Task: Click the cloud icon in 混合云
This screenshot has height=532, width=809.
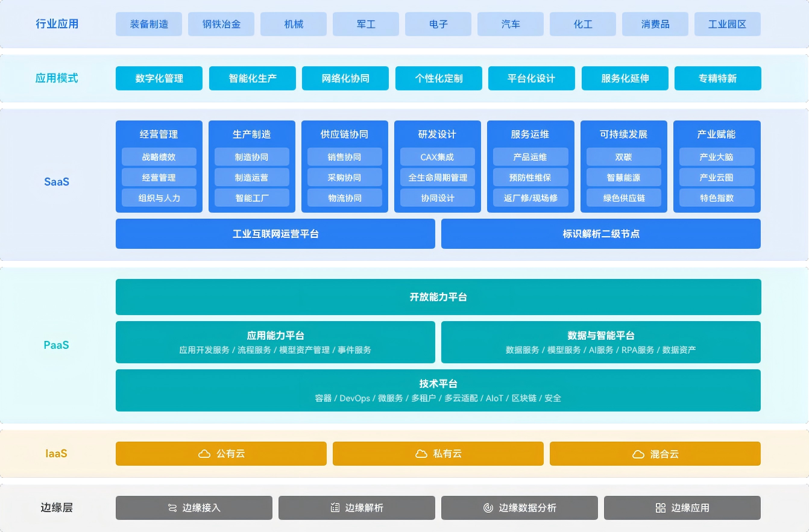Action: (x=638, y=454)
